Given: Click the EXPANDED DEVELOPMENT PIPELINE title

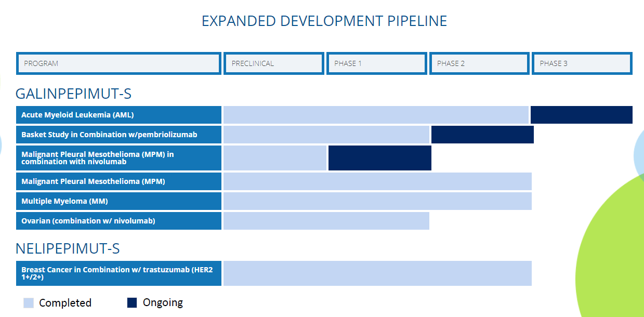Looking at the screenshot, I should coord(324,21).
